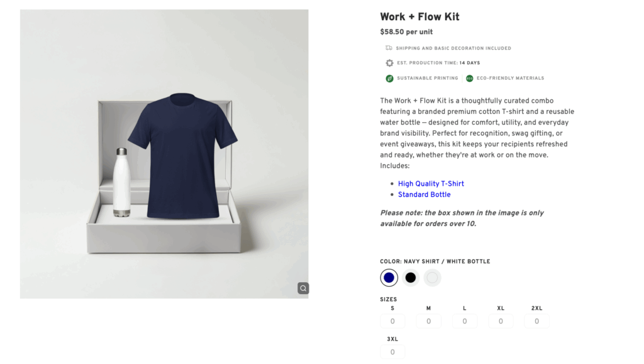Click the Work + Flow Kit title
This screenshot has height=364, width=644.
click(419, 17)
